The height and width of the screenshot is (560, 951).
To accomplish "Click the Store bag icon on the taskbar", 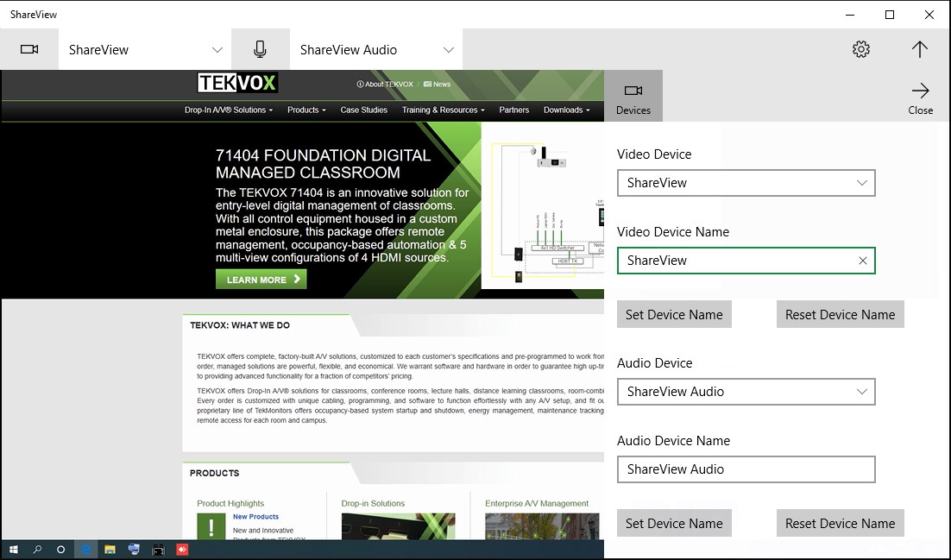I will click(158, 551).
